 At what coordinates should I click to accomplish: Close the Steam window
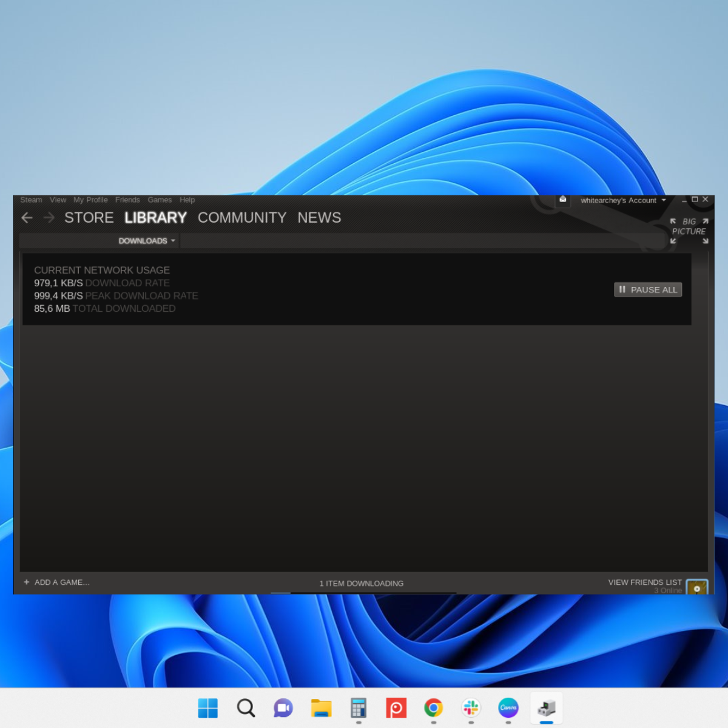click(x=706, y=200)
